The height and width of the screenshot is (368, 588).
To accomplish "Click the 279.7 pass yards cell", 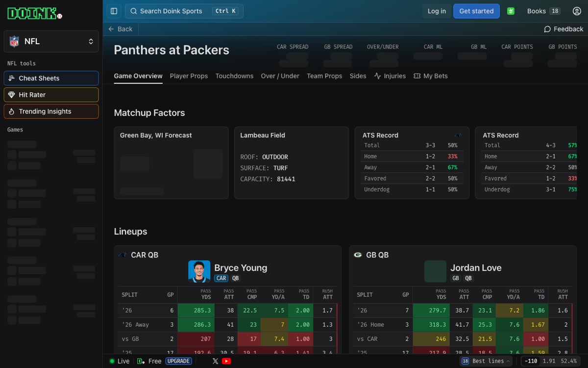I will click(x=431, y=310).
